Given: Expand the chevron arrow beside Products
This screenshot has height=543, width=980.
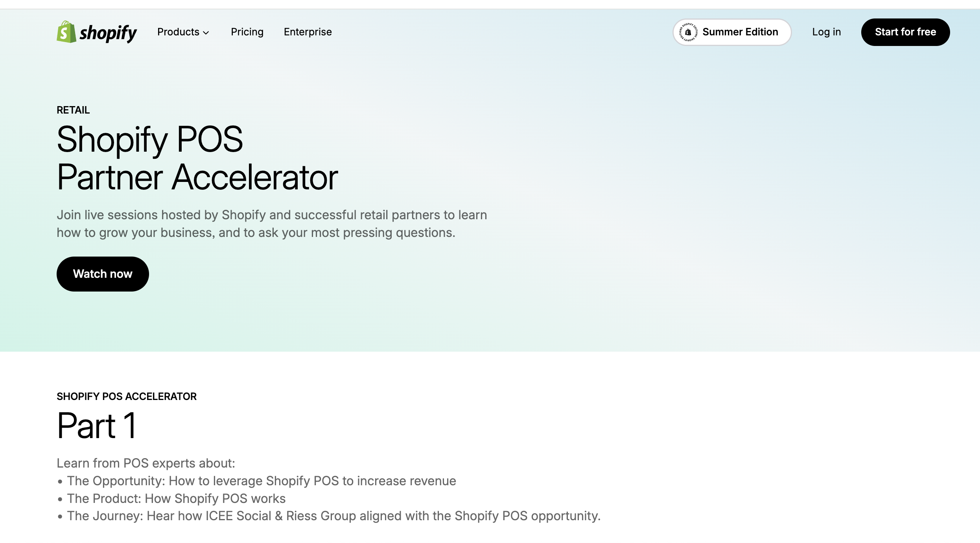Looking at the screenshot, I should coord(206,33).
